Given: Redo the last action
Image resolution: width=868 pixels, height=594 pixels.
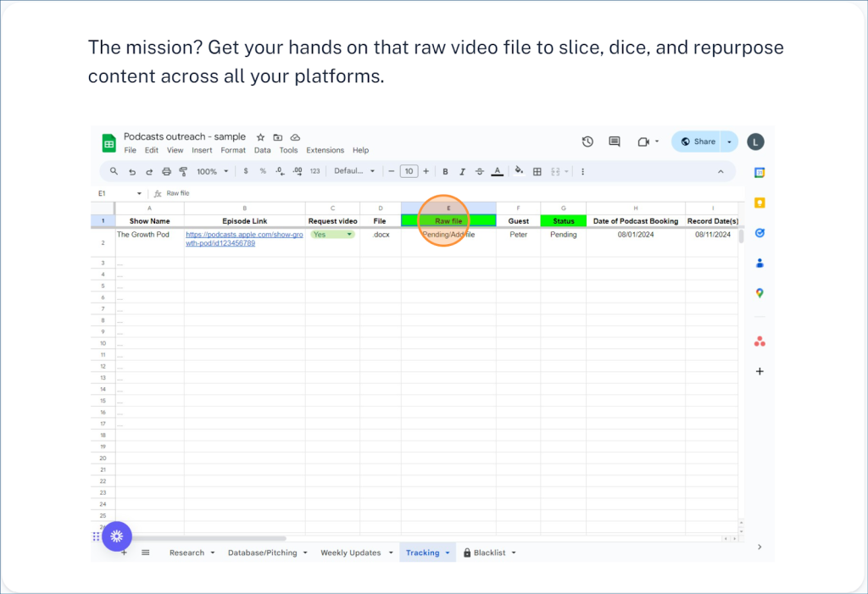Looking at the screenshot, I should click(149, 172).
